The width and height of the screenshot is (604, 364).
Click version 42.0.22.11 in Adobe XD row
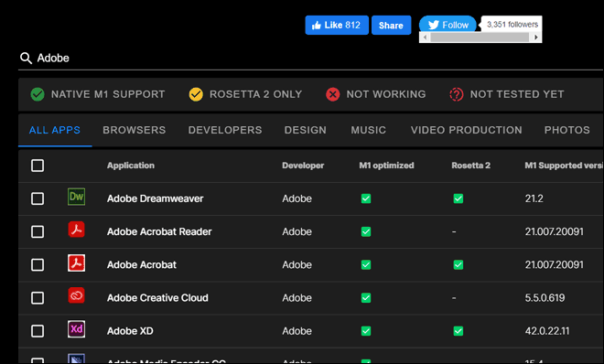pyautogui.click(x=547, y=331)
